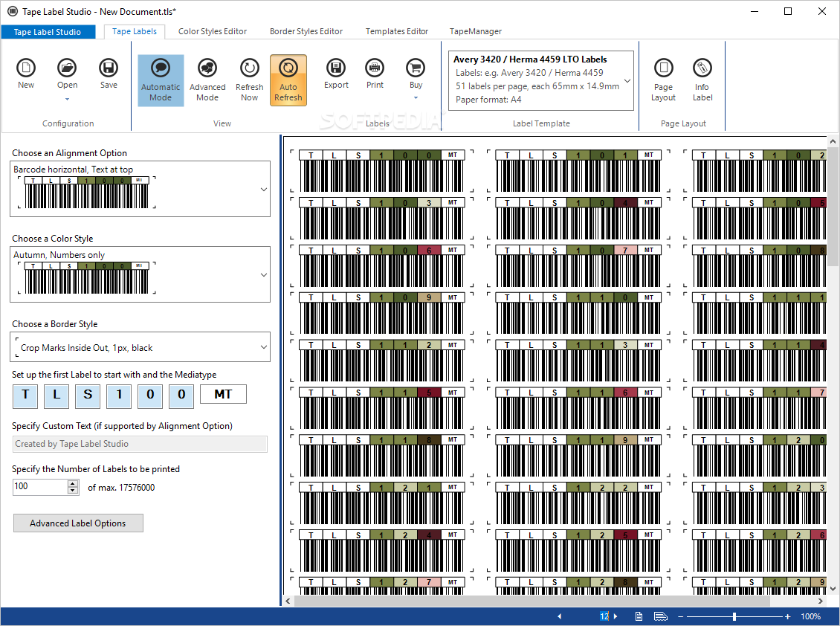Click the MT mediatype box
The height and width of the screenshot is (626, 840).
(224, 394)
